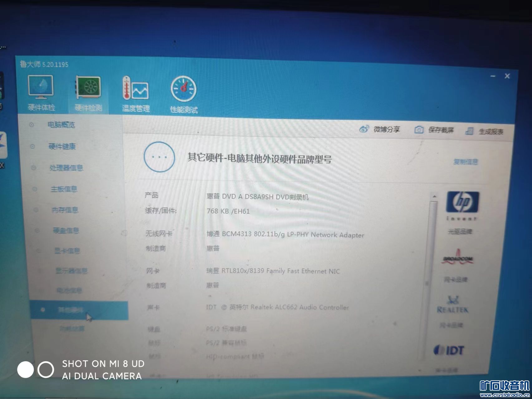Click text 惠普 DVD A DS8A9SH DVD刻录机
Screen dimensions: 532x399
point(258,197)
